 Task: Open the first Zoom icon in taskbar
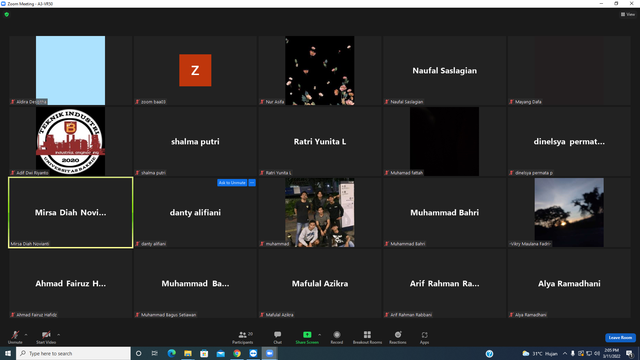pyautogui.click(x=253, y=353)
